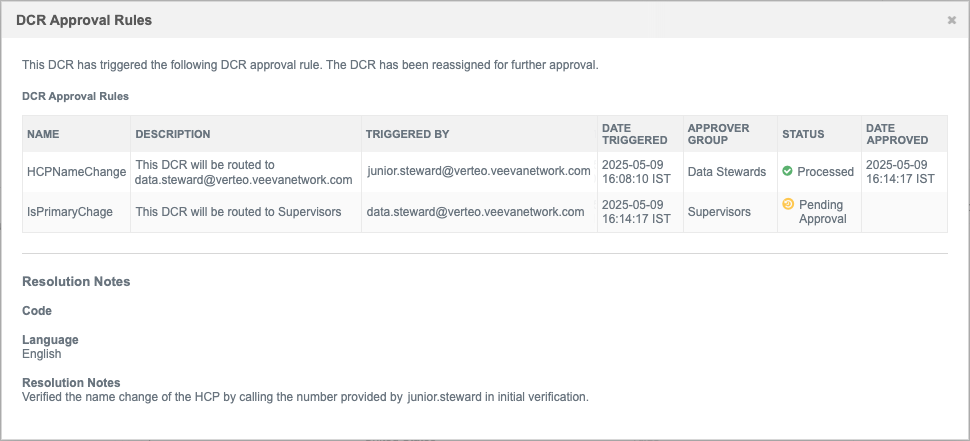Select the IsPrimaryChage rule name
The width and height of the screenshot is (970, 441).
(x=70, y=212)
